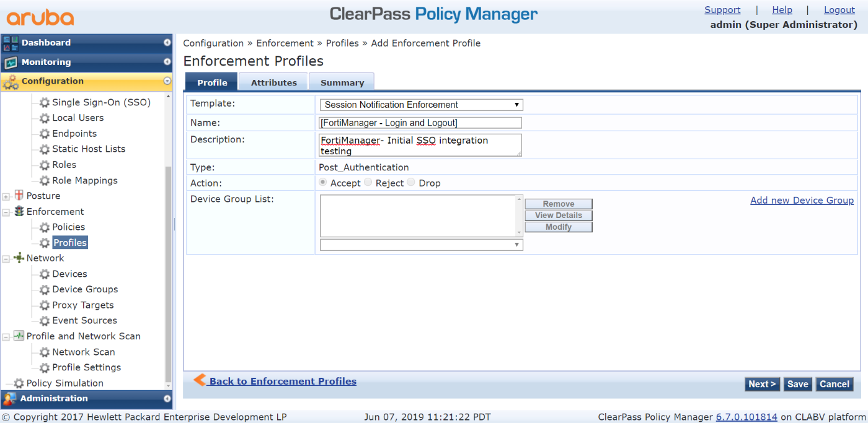Click the Aruba logo
The width and height of the screenshot is (868, 423).
click(x=40, y=17)
